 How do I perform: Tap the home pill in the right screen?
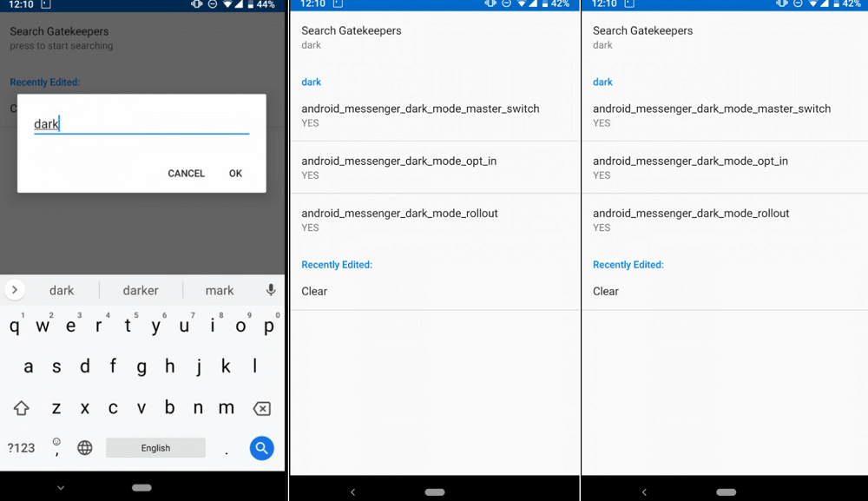pos(727,491)
